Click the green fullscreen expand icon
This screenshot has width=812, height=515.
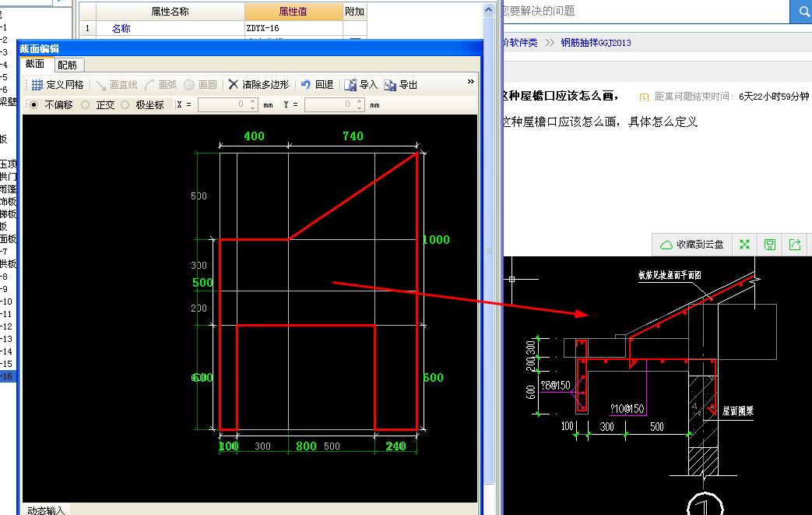745,245
